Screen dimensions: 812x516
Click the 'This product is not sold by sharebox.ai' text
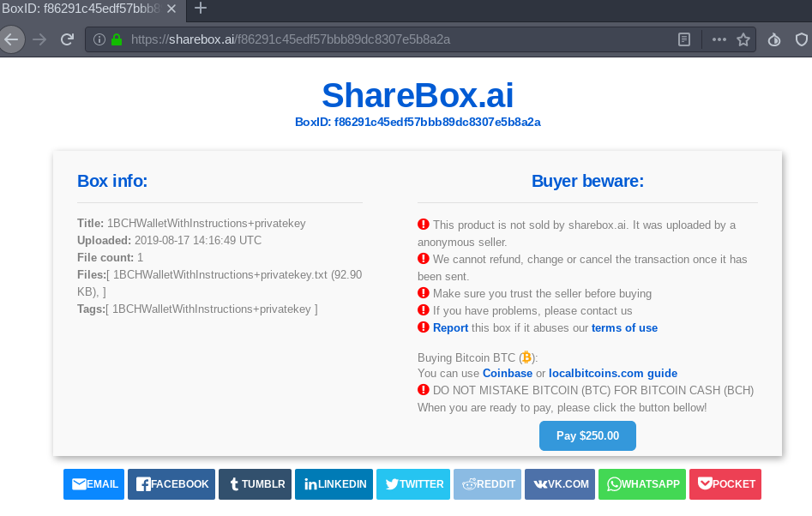(577, 233)
